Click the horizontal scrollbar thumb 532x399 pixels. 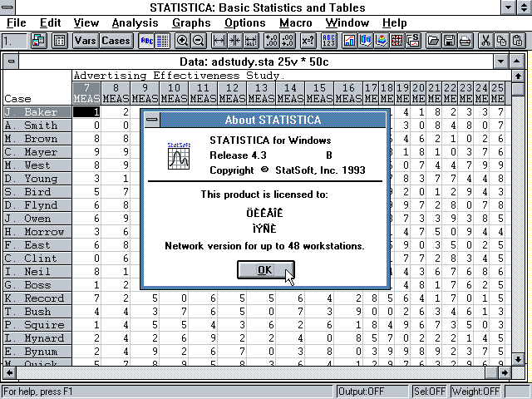(x=491, y=373)
